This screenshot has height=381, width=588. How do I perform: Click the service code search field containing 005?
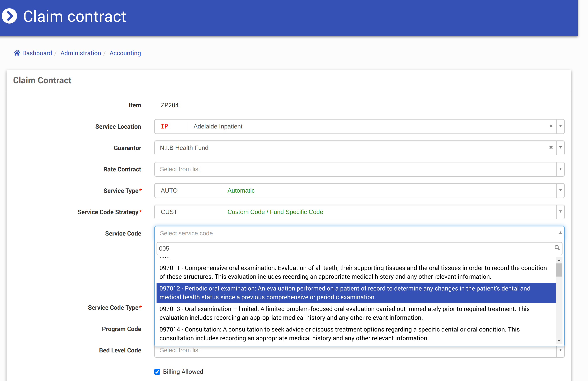tap(346, 249)
